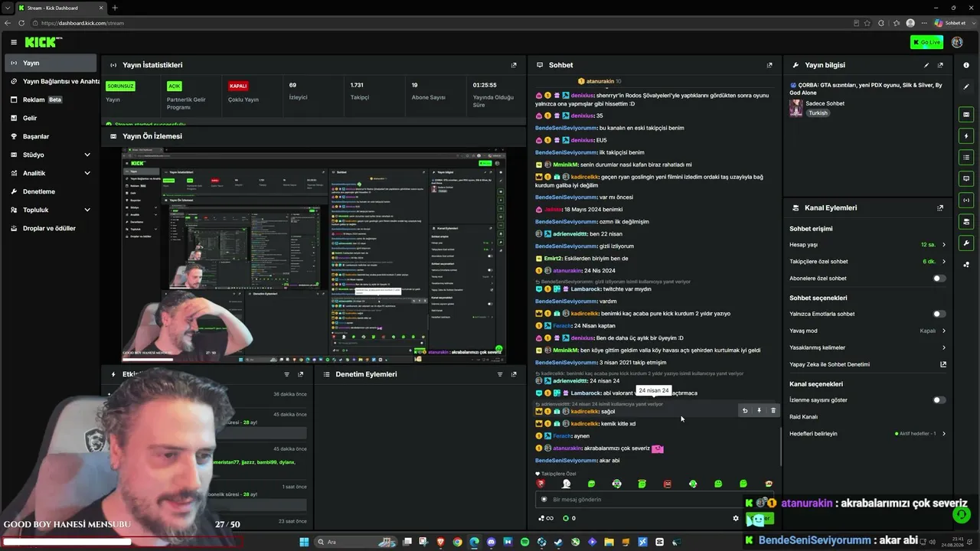Viewport: 980px width, 551px height.
Task: Pop out the Sohbet chat panel
Action: pos(769,65)
